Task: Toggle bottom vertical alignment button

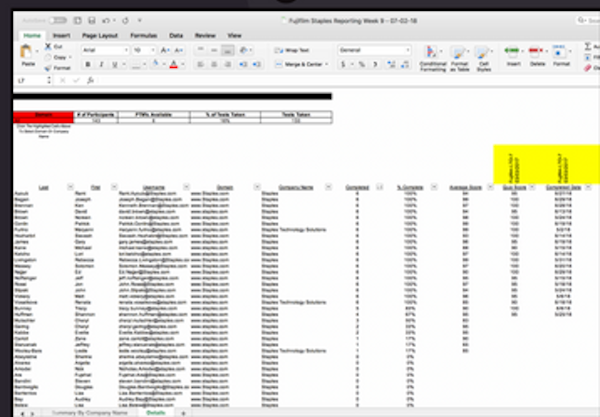Action: point(228,50)
